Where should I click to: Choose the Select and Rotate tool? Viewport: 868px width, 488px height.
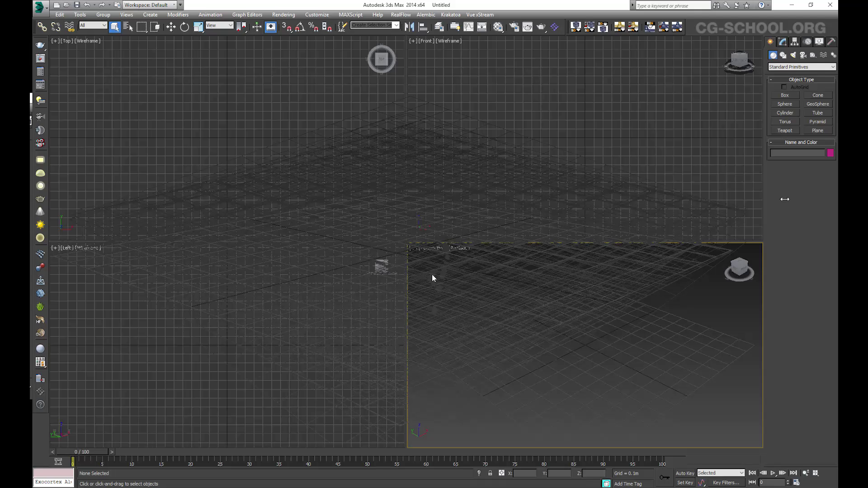point(184,27)
